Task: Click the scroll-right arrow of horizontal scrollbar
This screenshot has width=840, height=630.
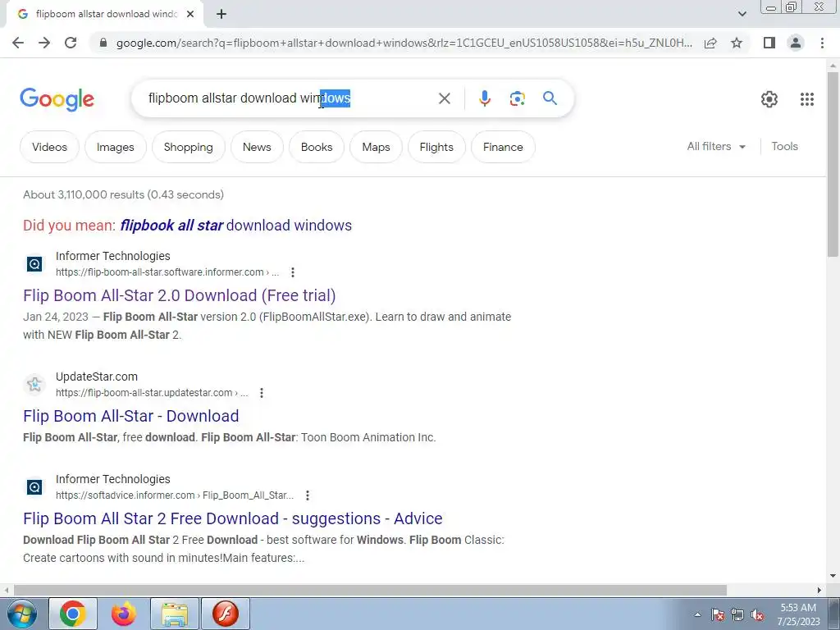Action: (x=819, y=591)
